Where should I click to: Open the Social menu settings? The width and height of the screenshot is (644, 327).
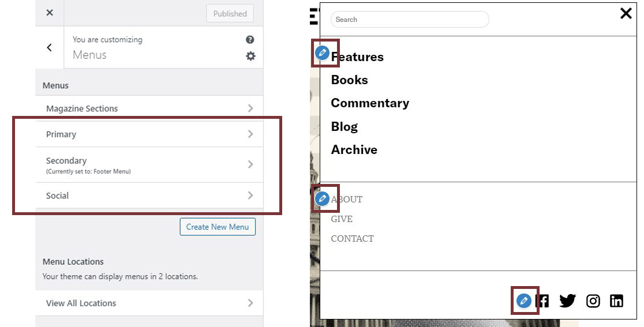[149, 196]
